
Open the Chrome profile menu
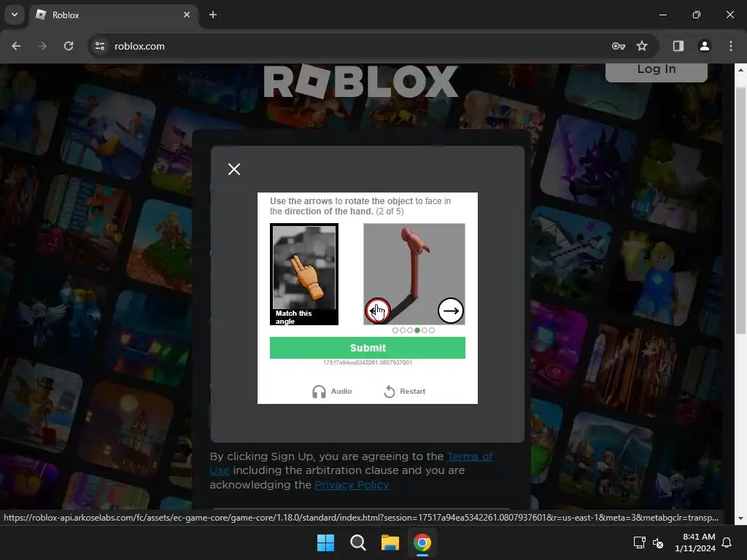[x=704, y=46]
